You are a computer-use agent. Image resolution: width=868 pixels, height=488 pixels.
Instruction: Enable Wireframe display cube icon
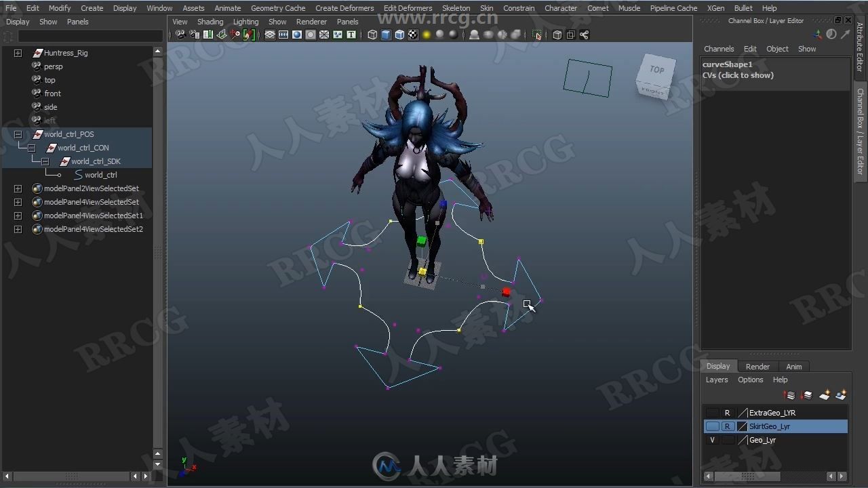(x=372, y=35)
